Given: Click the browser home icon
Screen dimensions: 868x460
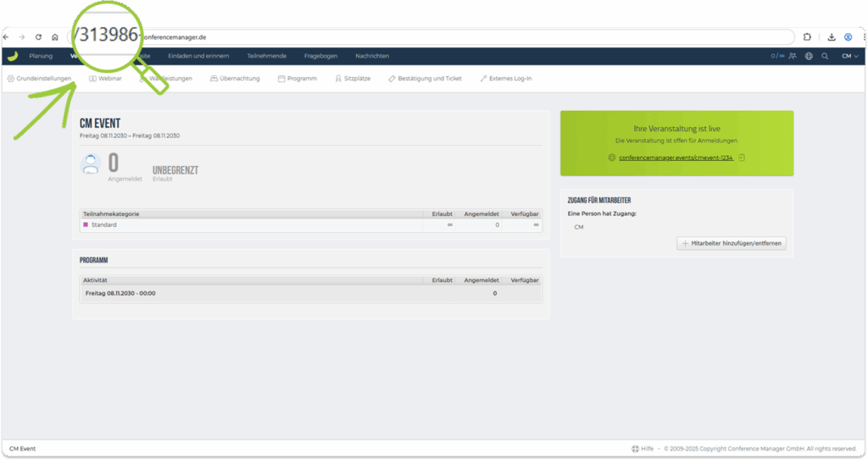Looking at the screenshot, I should coord(54,37).
